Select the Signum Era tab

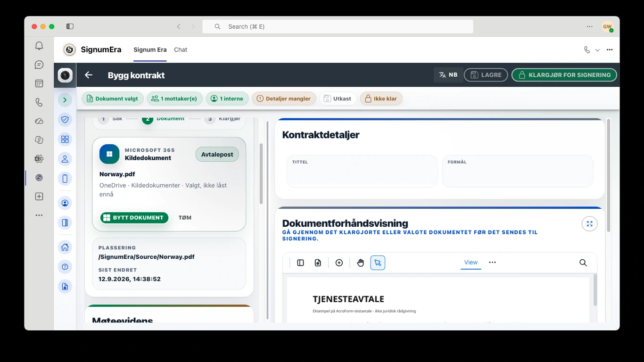coord(150,49)
